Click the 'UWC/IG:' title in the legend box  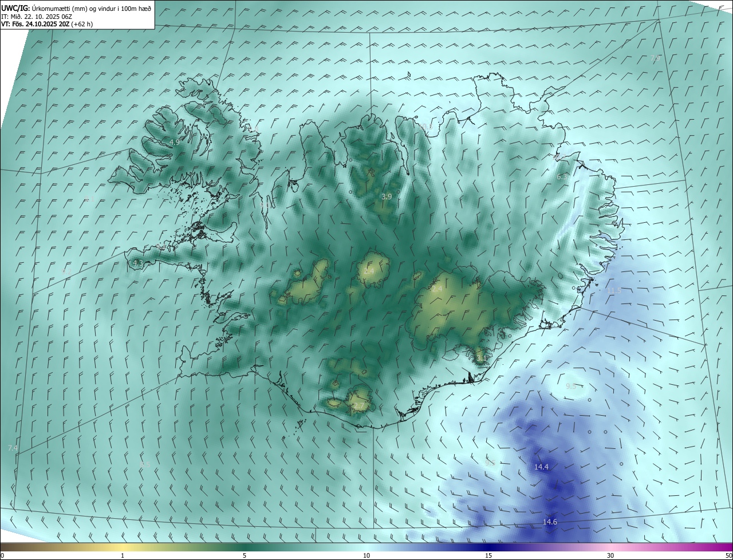tap(15, 8)
